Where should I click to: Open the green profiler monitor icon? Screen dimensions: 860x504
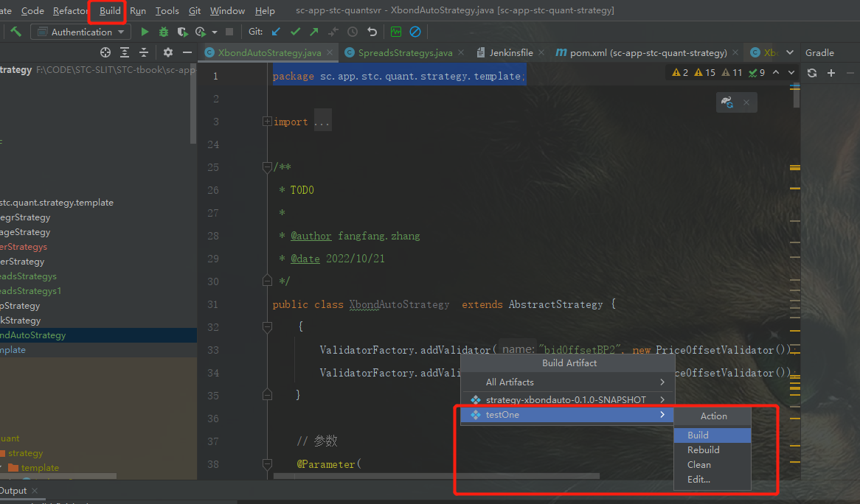pos(396,32)
